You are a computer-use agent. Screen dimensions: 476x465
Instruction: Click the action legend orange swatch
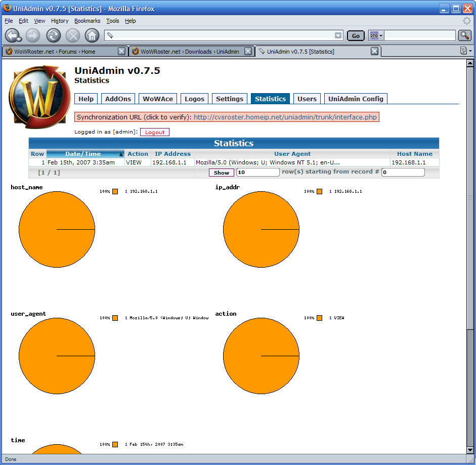pos(319,318)
